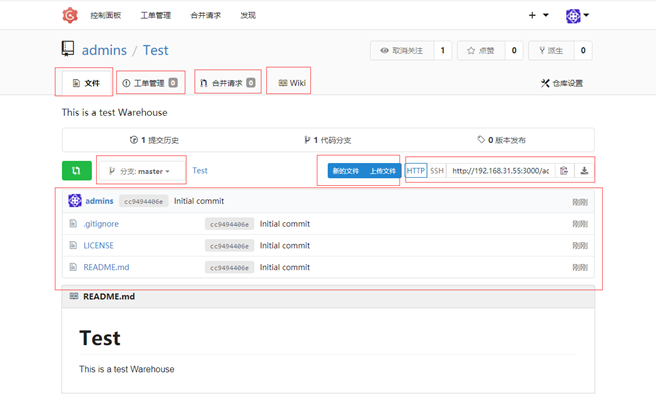Star the repository with 点赞 button
Image resolution: width=656 pixels, height=400 pixels.
[481, 51]
